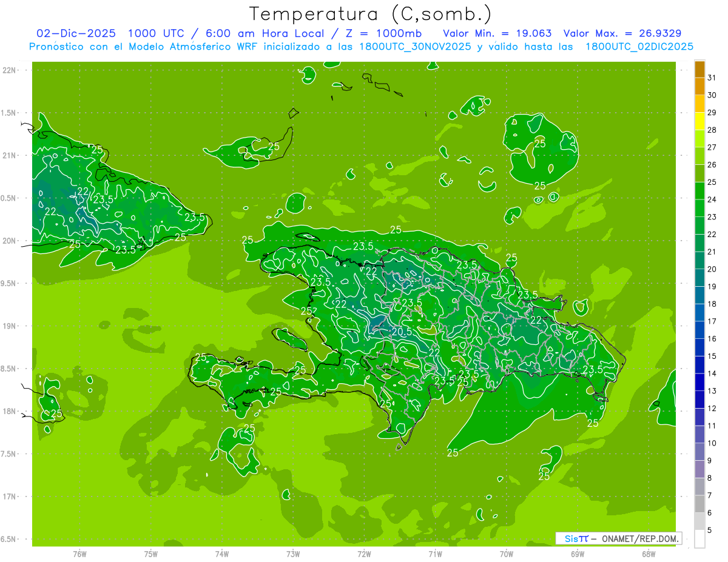Image resolution: width=728 pixels, height=562 pixels.
Task: Click the legend value label "31"
Action: pos(712,78)
